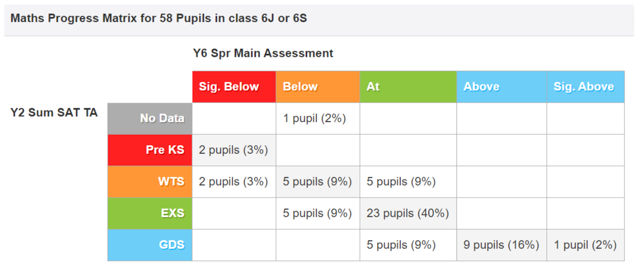Open 2 pupils (3%) in Pre KS row
644x276 pixels.
[234, 150]
